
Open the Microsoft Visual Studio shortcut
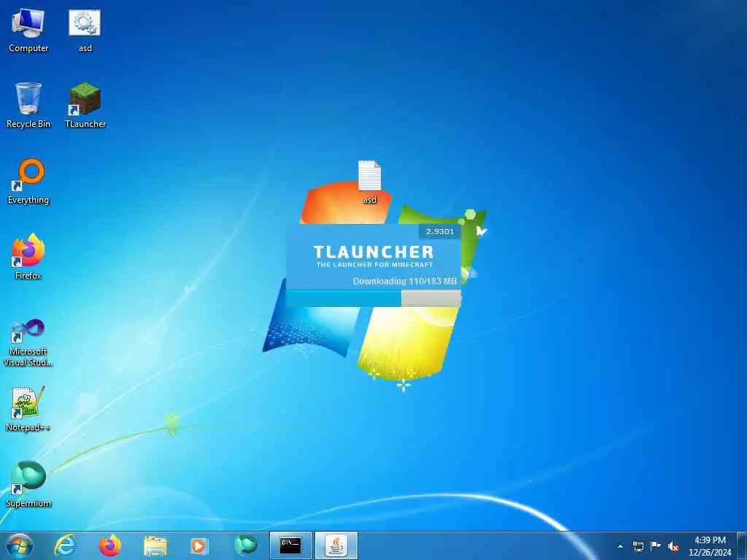coord(28,343)
